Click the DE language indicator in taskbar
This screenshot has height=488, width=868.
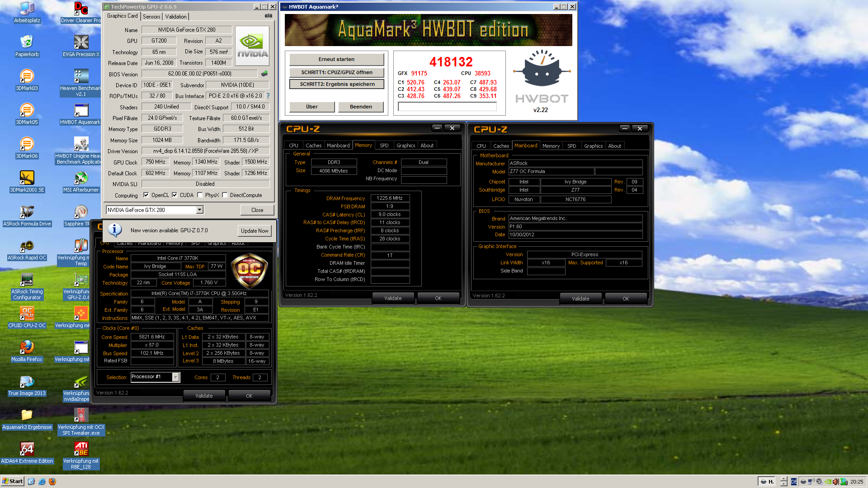tap(794, 482)
